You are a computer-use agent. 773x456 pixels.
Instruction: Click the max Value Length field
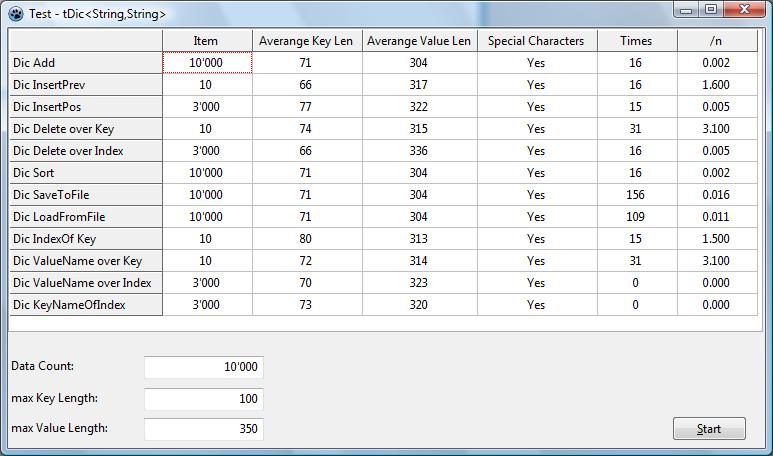(204, 429)
